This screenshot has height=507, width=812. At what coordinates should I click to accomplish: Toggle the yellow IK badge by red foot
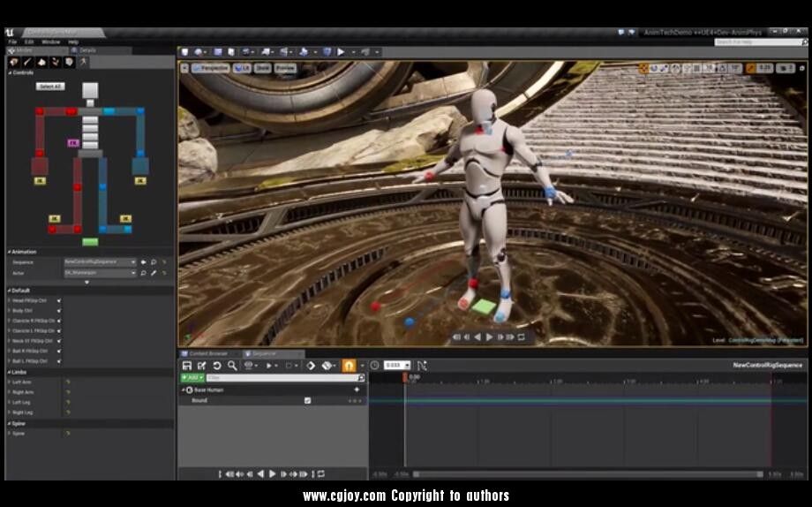click(55, 219)
